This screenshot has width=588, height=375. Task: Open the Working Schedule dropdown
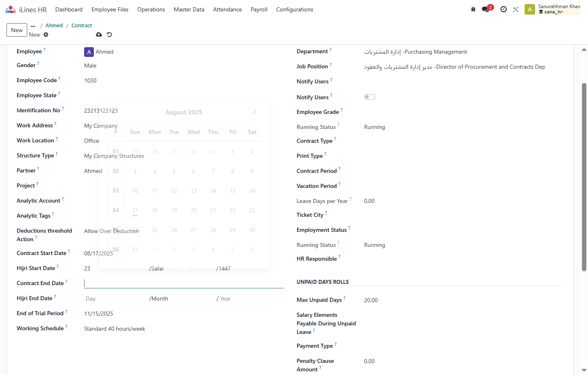tap(184, 329)
